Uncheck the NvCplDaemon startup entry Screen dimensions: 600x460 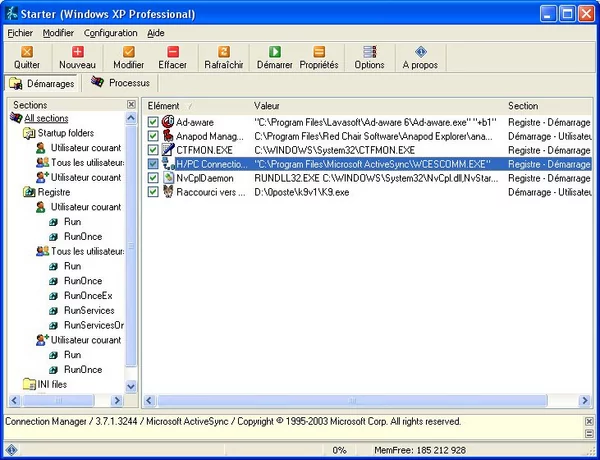153,178
